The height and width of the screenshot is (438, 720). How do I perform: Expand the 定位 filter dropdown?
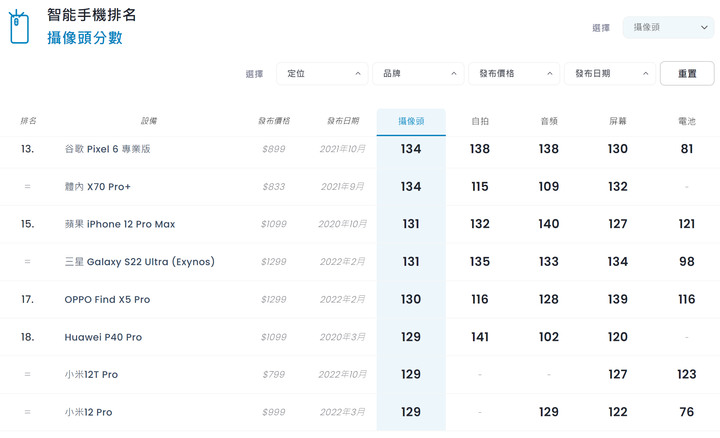pos(322,73)
